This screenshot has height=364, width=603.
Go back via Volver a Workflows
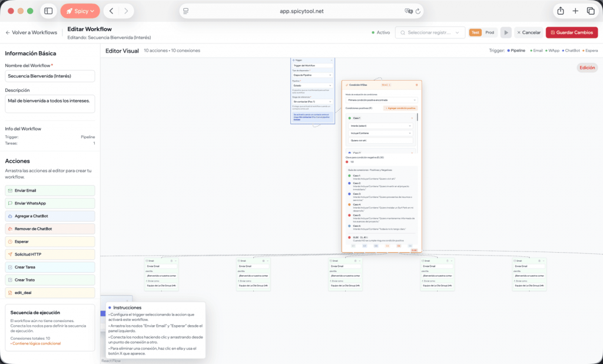(x=31, y=32)
